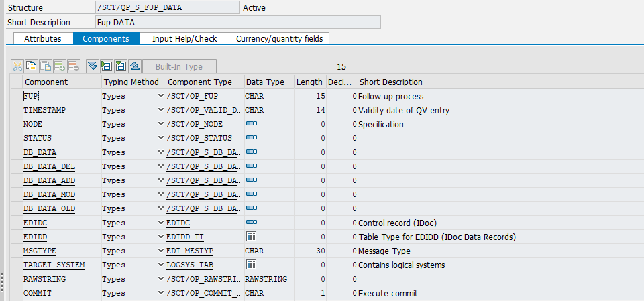Switch to the Attributes tab
The width and height of the screenshot is (644, 301).
43,38
